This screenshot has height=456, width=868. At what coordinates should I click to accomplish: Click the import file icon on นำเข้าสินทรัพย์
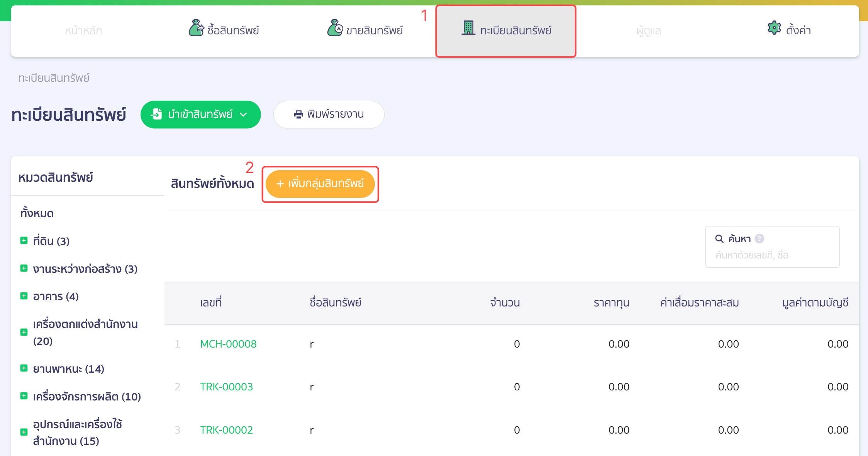coord(156,114)
